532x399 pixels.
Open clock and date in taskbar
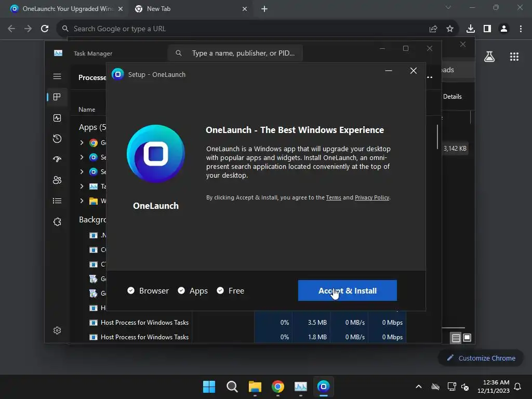pyautogui.click(x=494, y=387)
